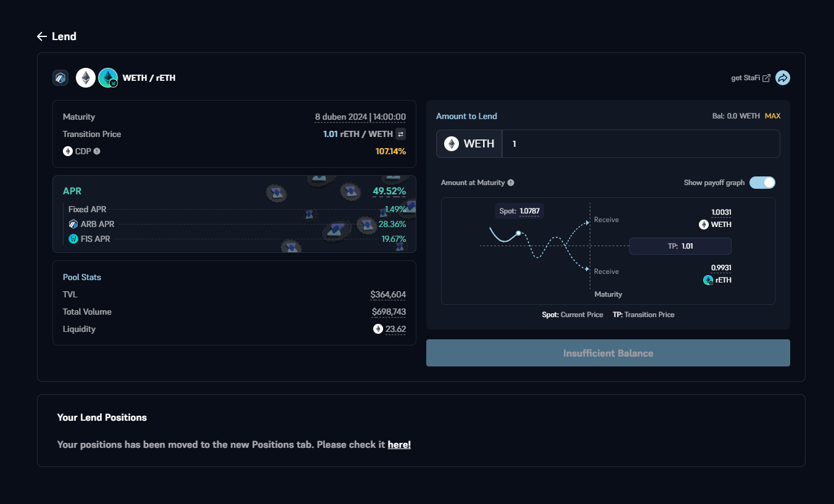The image size is (834, 504).
Task: Click total APR 49.52% value
Action: [389, 191]
